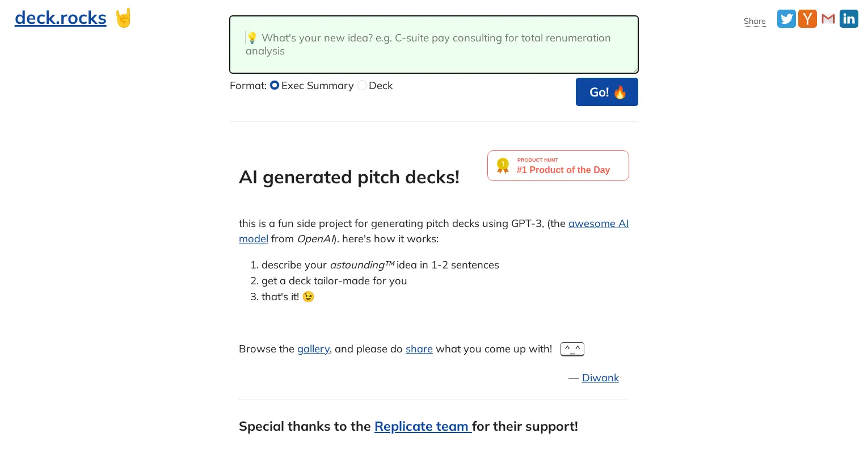Share via the Gmail icon
Image resolution: width=868 pixels, height=454 pixels.
[828, 18]
